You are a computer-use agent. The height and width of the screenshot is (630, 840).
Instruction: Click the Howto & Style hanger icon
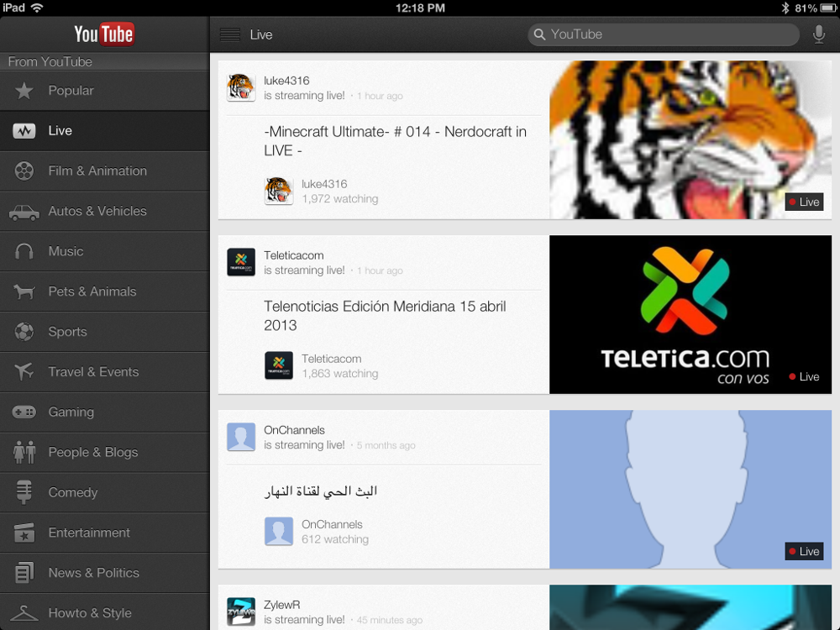(x=24, y=612)
